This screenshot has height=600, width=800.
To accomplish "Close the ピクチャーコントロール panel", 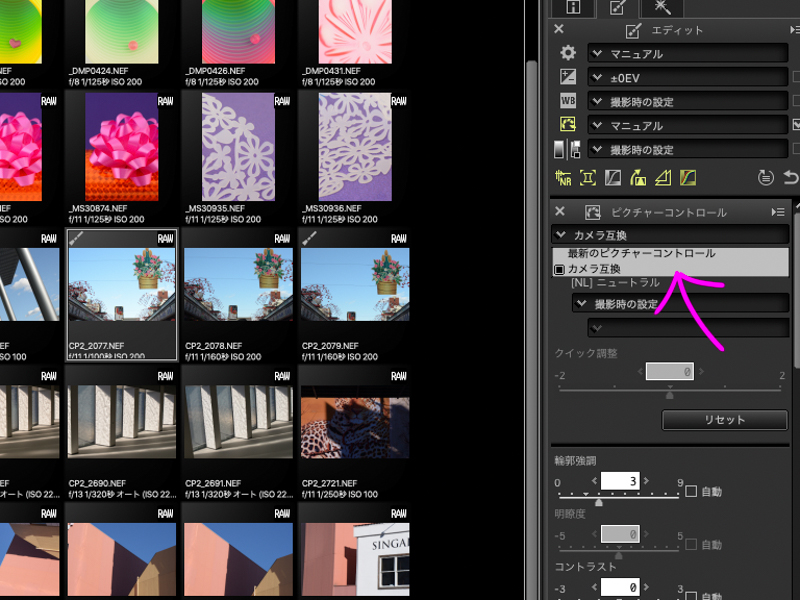I will pyautogui.click(x=560, y=211).
